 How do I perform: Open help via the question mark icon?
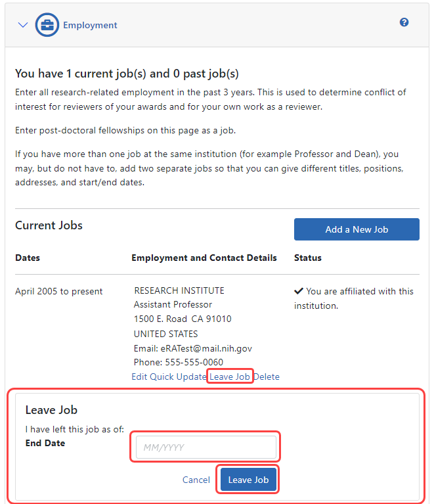tap(404, 22)
